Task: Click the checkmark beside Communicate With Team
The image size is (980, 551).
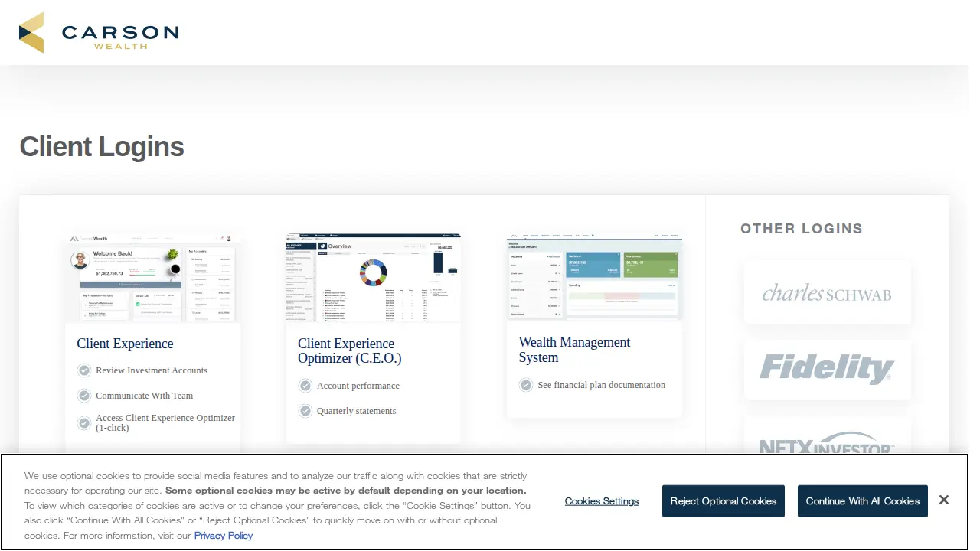Action: [84, 396]
